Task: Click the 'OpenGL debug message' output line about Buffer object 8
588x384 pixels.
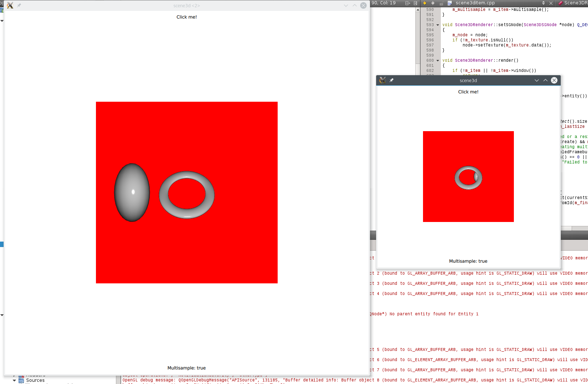Action: click(355, 380)
